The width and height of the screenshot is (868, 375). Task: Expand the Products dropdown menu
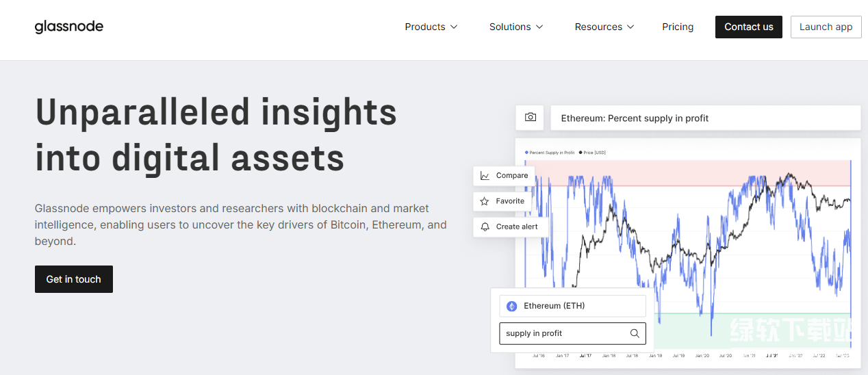click(431, 27)
